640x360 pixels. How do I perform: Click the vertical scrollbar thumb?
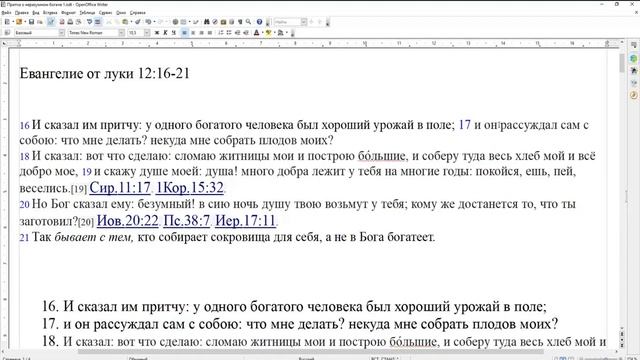tap(622, 63)
